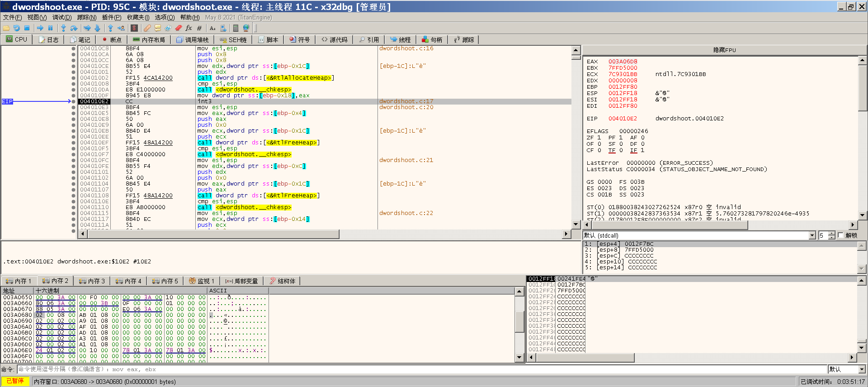Enable the 解锁 checkbox
This screenshot has width=868, height=387.
pyautogui.click(x=840, y=235)
